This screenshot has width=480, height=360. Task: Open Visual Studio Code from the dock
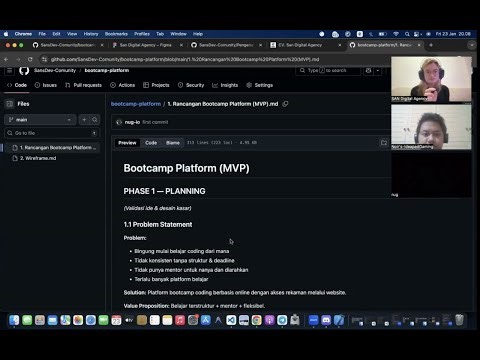231,320
